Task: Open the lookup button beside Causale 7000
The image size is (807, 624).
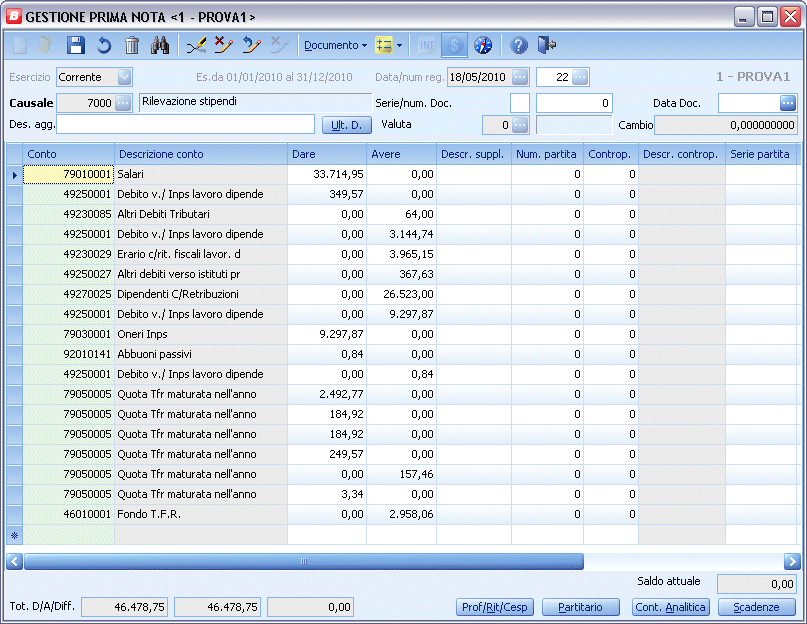Action: point(123,103)
